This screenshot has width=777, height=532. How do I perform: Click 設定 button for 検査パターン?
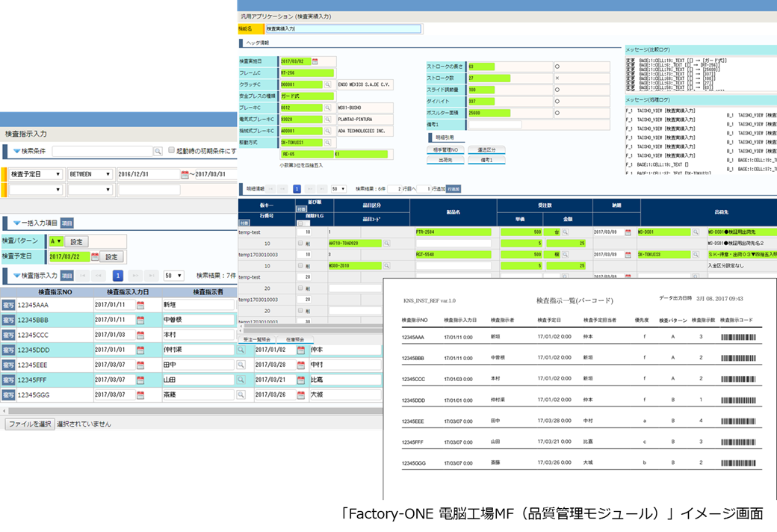[76, 242]
